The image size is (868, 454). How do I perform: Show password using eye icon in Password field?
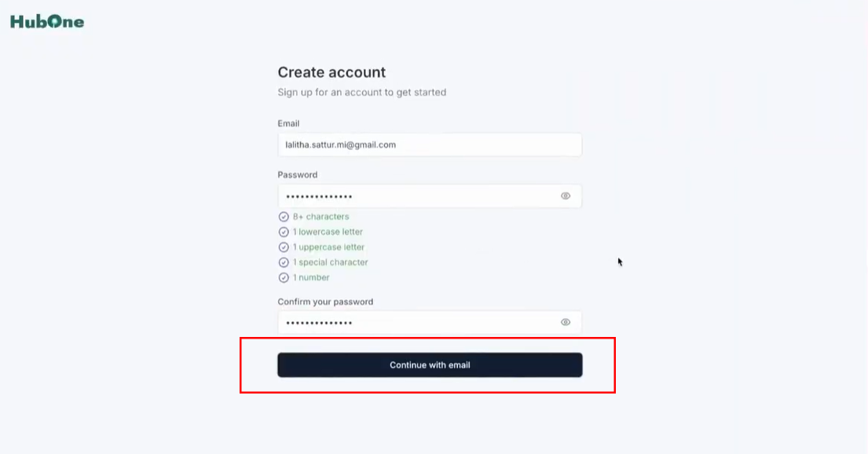[566, 196]
